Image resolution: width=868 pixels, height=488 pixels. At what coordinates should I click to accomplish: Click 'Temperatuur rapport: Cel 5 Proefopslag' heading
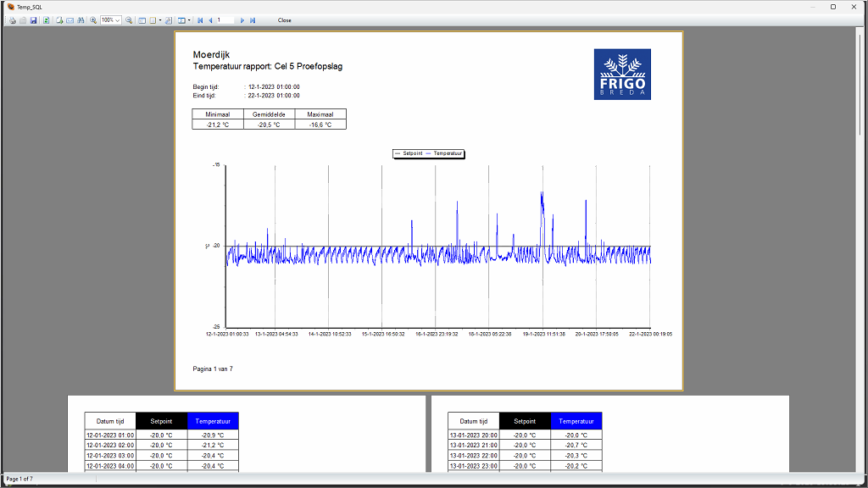tap(267, 66)
